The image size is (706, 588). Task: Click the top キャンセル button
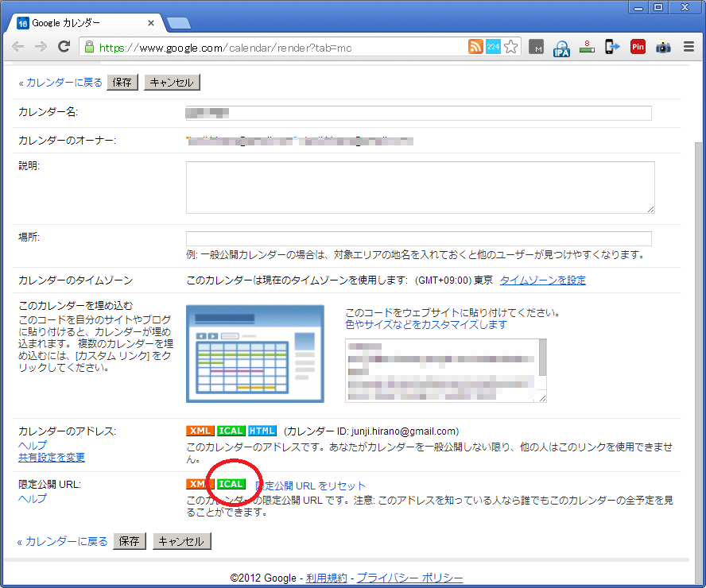click(x=172, y=83)
